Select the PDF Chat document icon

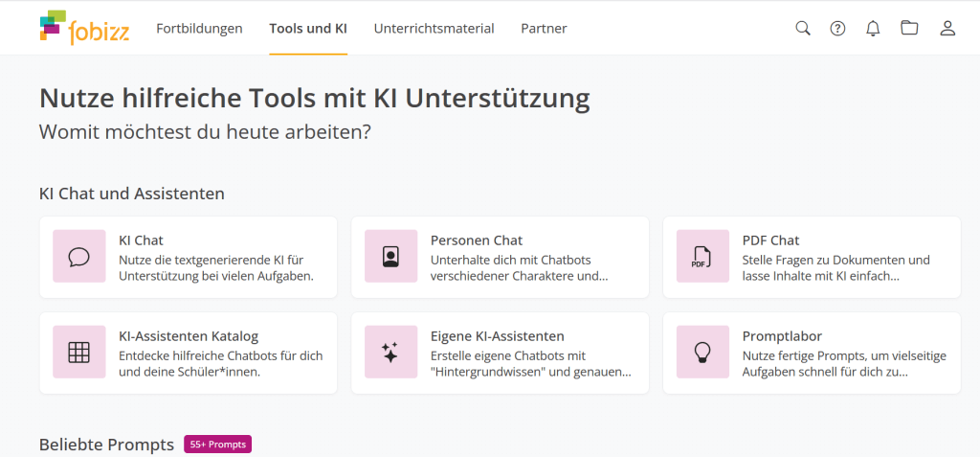[x=702, y=257]
